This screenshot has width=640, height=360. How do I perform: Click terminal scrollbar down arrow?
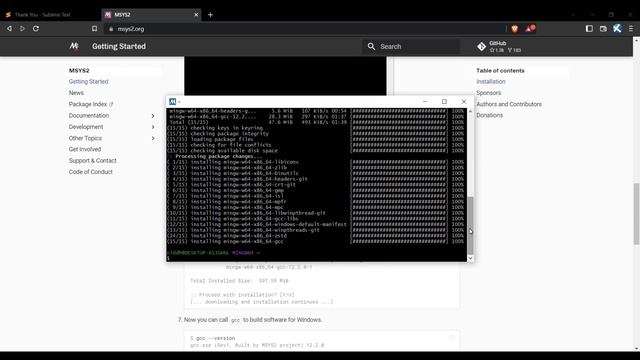pyautogui.click(x=470, y=258)
